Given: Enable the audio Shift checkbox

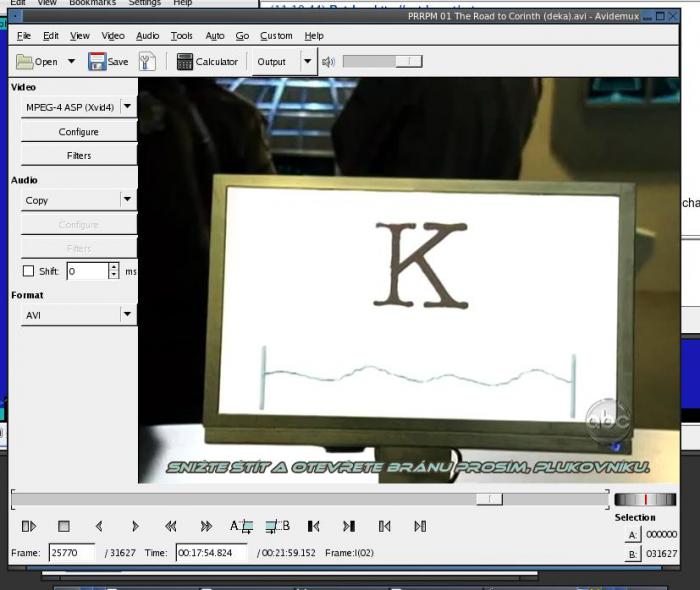Looking at the screenshot, I should click(28, 271).
